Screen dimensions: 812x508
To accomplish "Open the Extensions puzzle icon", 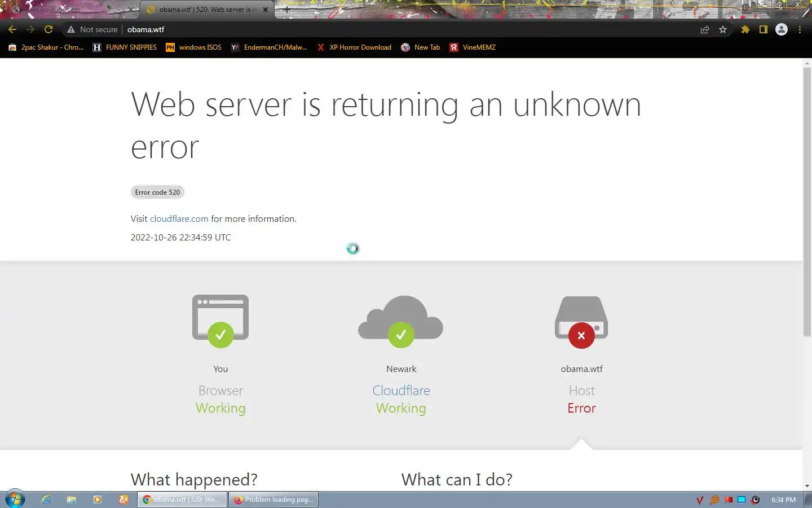I will pos(745,29).
